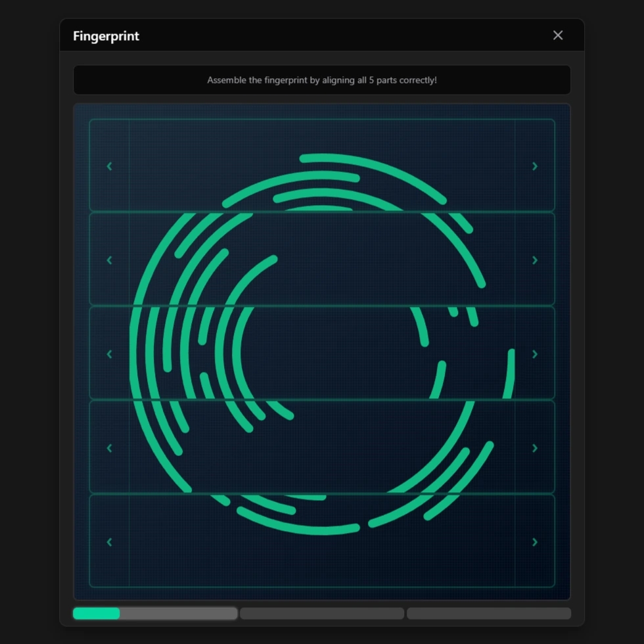The height and width of the screenshot is (644, 644).
Task: Slide the bottom fingerprint strip right
Action: 534,542
